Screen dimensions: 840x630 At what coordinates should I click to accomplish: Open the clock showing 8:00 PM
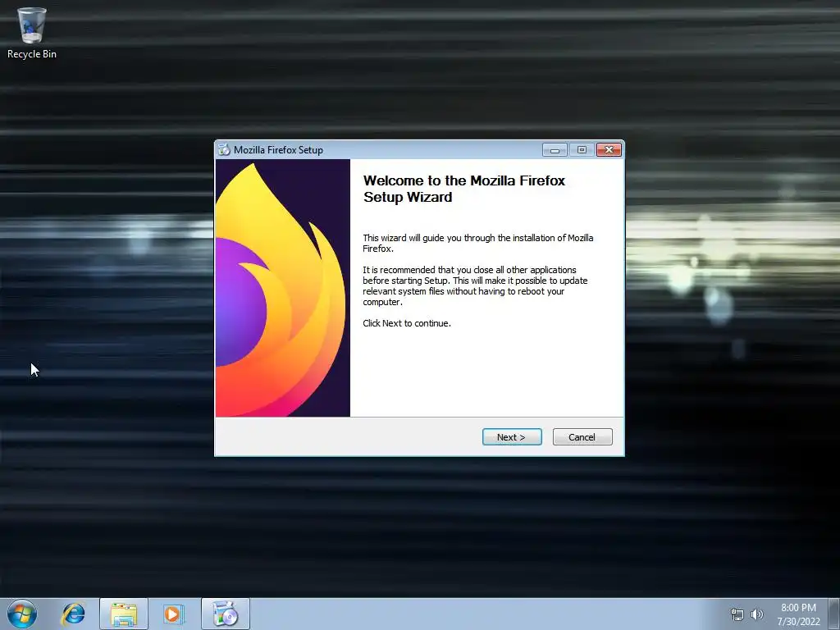click(798, 614)
